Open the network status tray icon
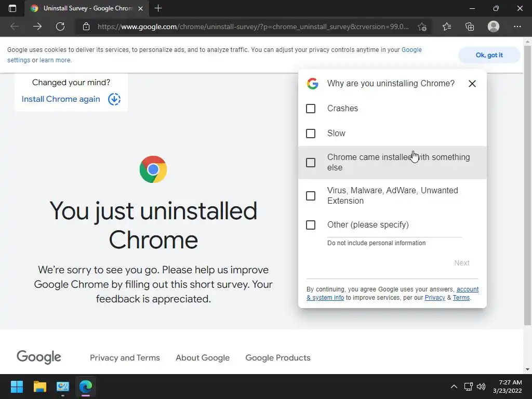Screen dimensions: 532x399 469,387
